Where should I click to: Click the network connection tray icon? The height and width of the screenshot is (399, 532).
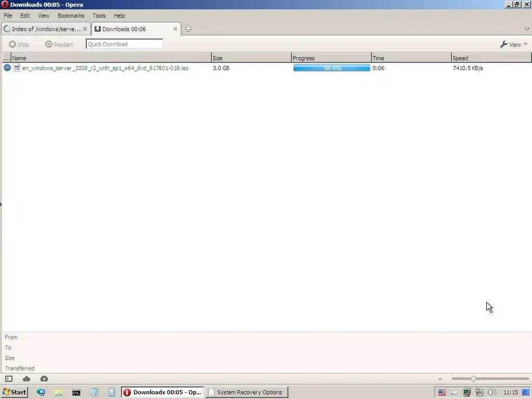480,393
